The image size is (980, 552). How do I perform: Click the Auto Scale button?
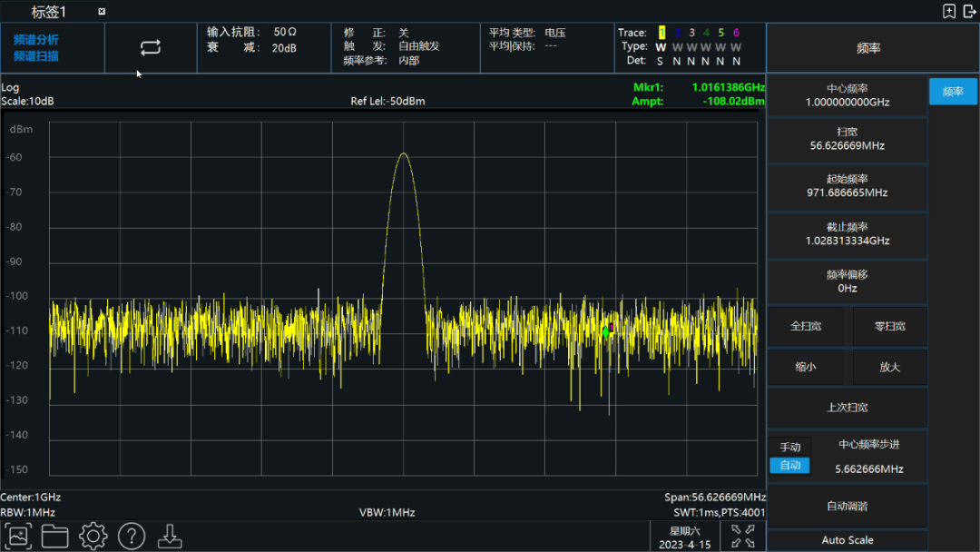point(847,540)
